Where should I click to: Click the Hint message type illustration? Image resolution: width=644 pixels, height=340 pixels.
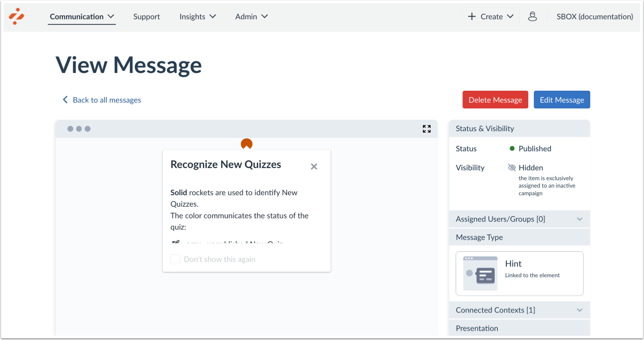480,273
